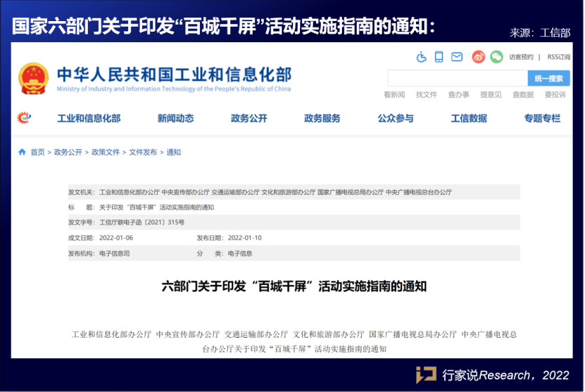Viewport: 585px width, 392px height.
Task: Click the RSS订阅 link
Action: [x=558, y=58]
